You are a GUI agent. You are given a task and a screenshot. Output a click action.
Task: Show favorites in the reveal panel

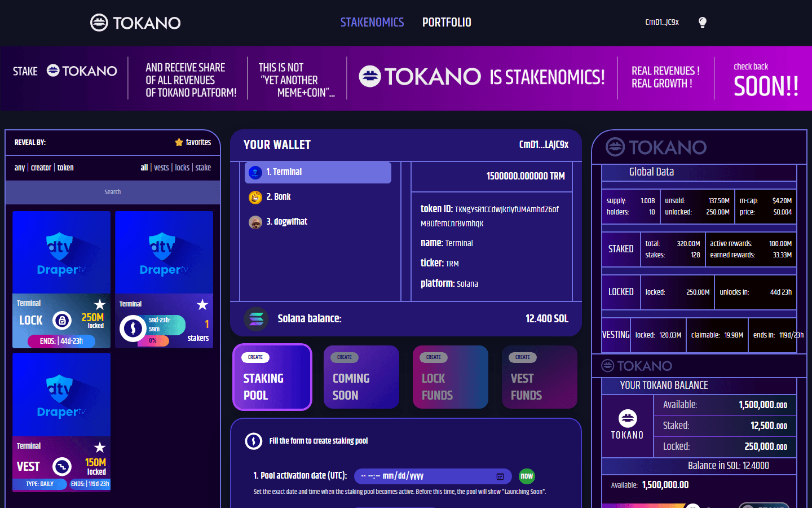[x=193, y=142]
